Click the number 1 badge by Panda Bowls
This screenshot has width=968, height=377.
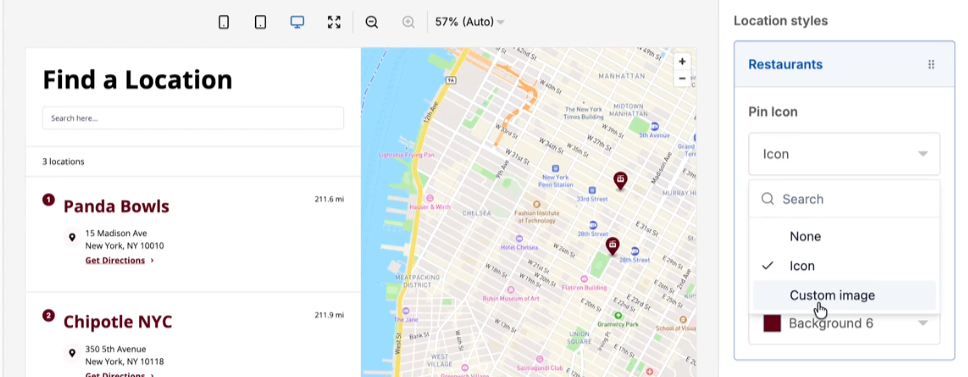[48, 199]
